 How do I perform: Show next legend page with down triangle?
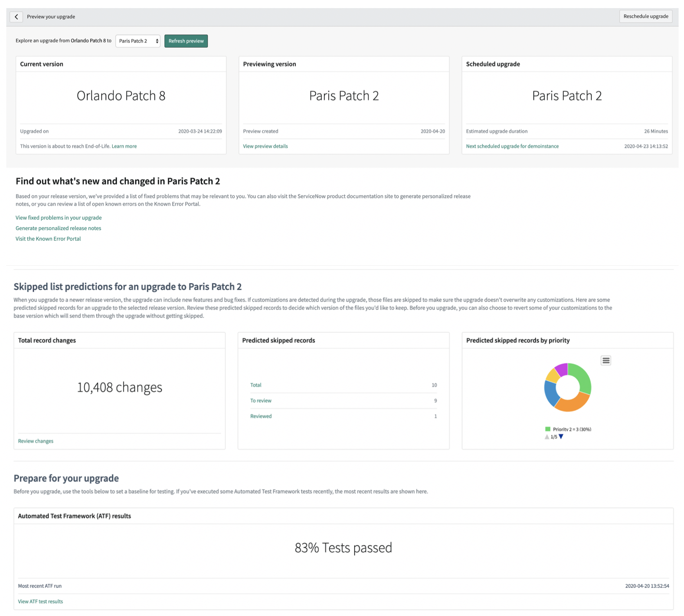[561, 437]
